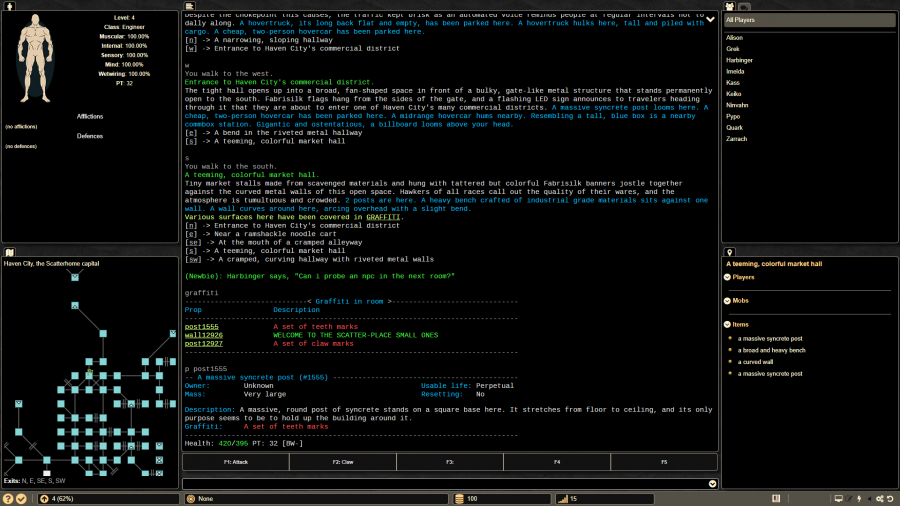Click the wall12926 graffiti link
Viewport: 900px width, 506px height.
(204, 335)
